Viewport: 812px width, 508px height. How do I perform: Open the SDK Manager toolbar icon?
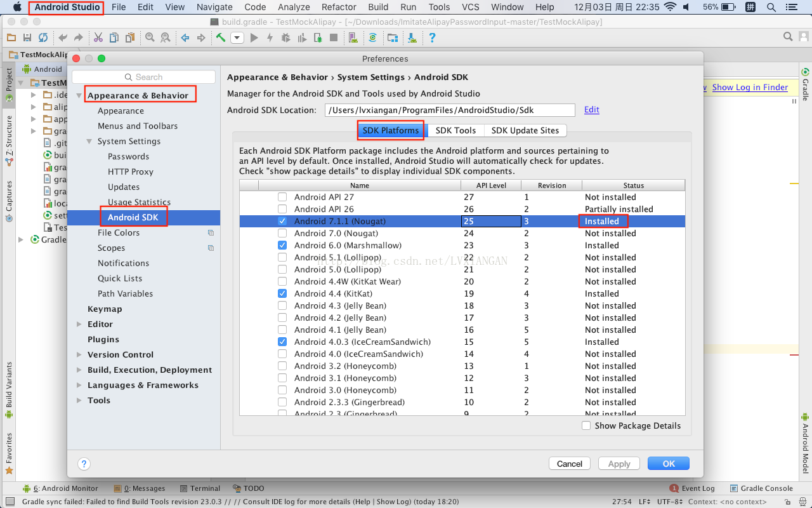412,38
